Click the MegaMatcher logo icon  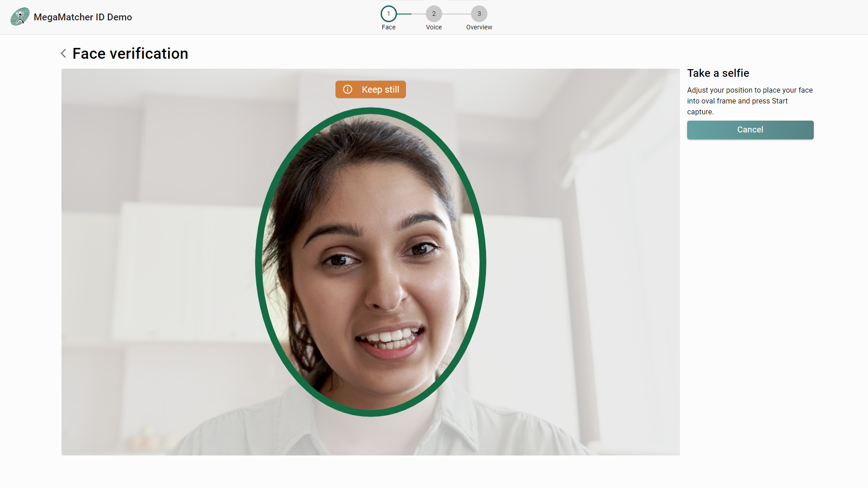point(20,17)
